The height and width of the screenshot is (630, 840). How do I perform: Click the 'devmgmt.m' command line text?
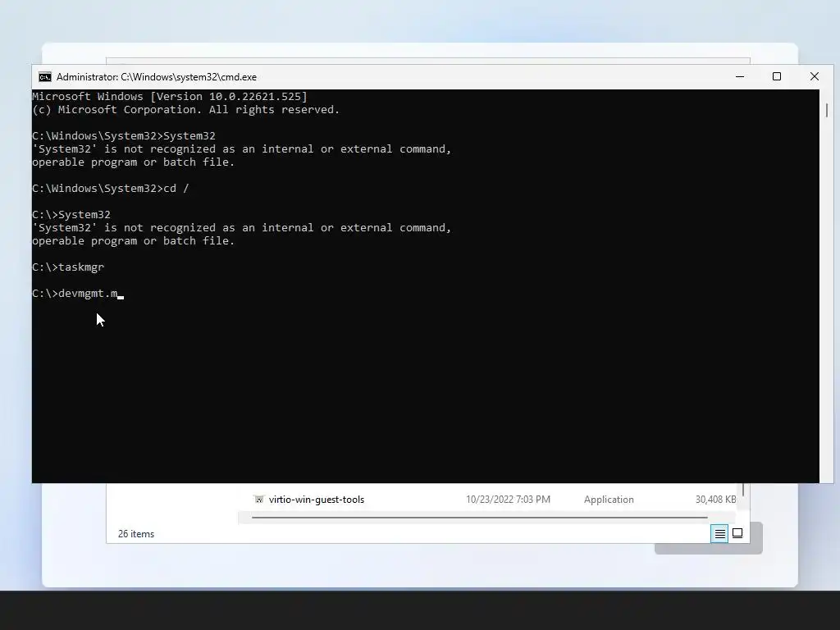coord(88,294)
